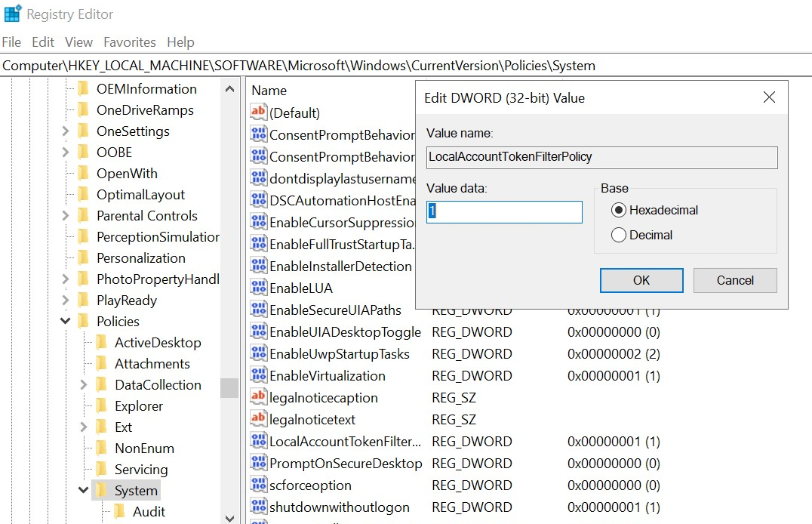The width and height of the screenshot is (812, 524).
Task: Expand the DataCollection tree node
Action: point(83,384)
